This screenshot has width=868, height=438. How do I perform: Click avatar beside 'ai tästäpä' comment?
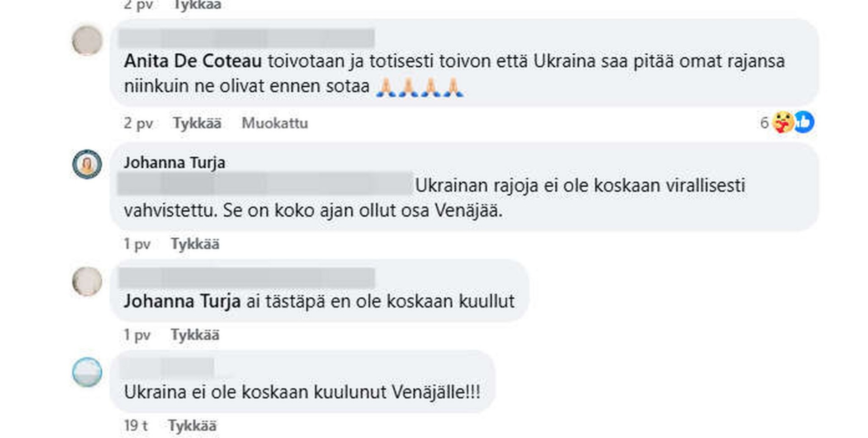tap(87, 281)
